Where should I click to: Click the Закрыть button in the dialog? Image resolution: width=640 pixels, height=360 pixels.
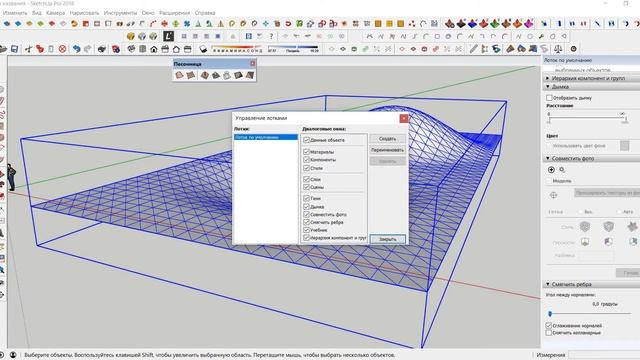click(388, 239)
